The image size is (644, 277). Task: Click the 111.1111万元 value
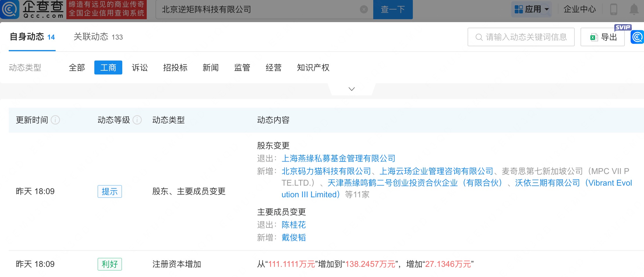[x=292, y=264]
